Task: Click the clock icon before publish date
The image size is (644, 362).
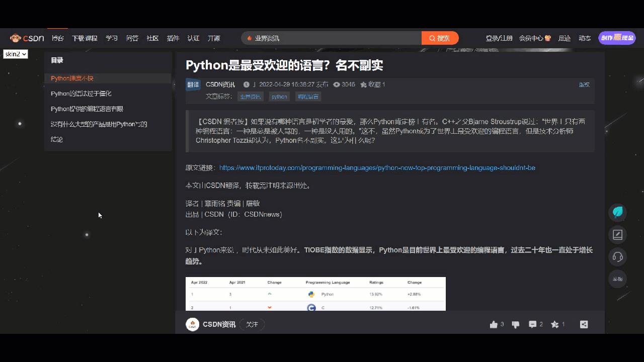Action: [247, 84]
